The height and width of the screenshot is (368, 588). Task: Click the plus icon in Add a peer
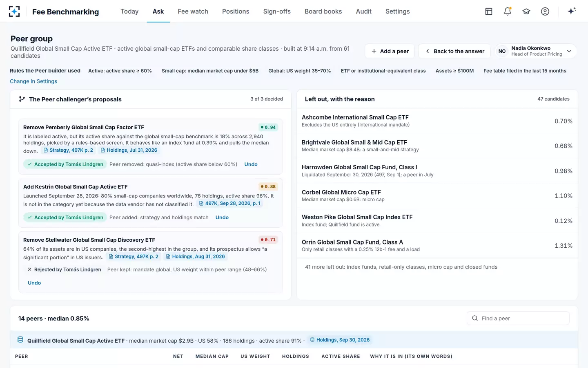[x=374, y=51]
